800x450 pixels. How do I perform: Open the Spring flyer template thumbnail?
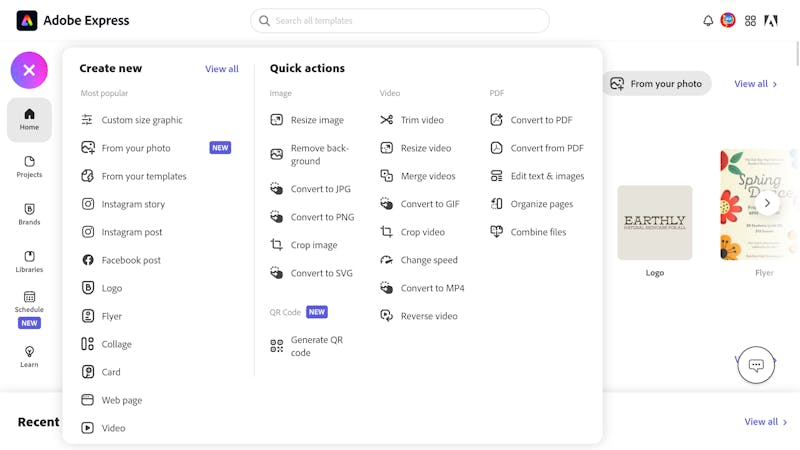(x=759, y=205)
